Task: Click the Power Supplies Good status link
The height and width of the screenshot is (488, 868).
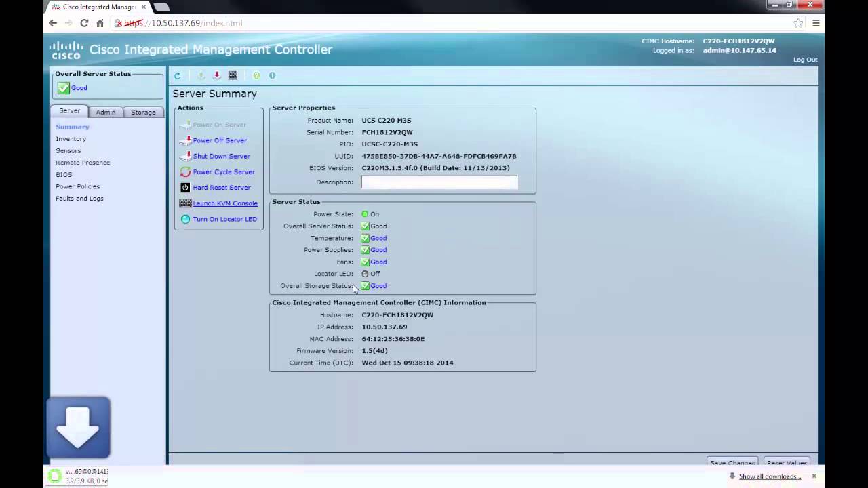Action: click(x=378, y=250)
